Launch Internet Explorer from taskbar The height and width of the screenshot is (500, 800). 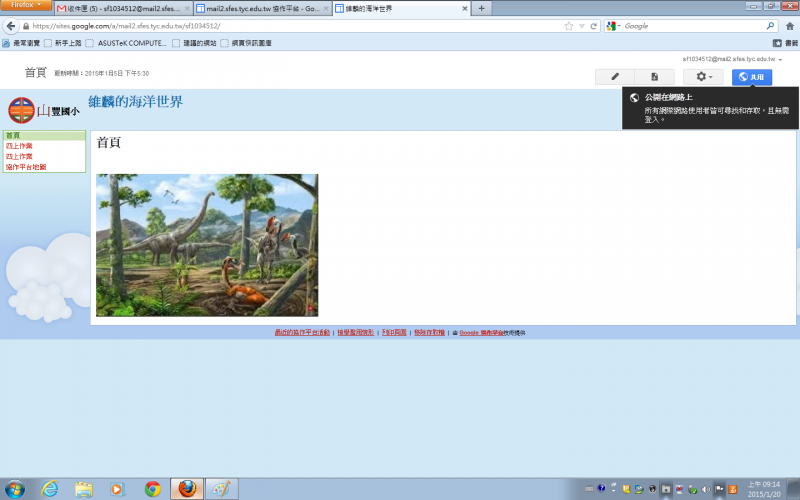49,489
